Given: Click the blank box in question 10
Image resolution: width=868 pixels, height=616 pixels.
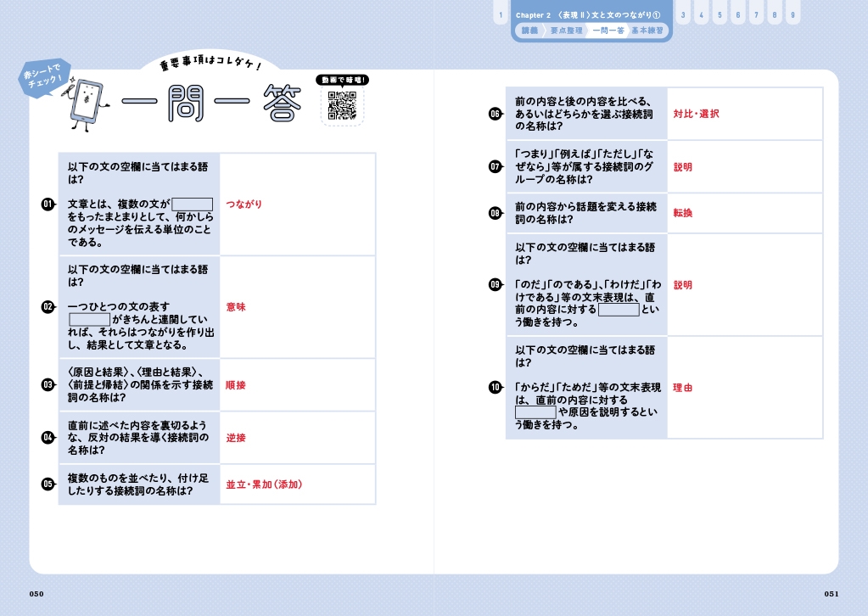Looking at the screenshot, I should (535, 412).
